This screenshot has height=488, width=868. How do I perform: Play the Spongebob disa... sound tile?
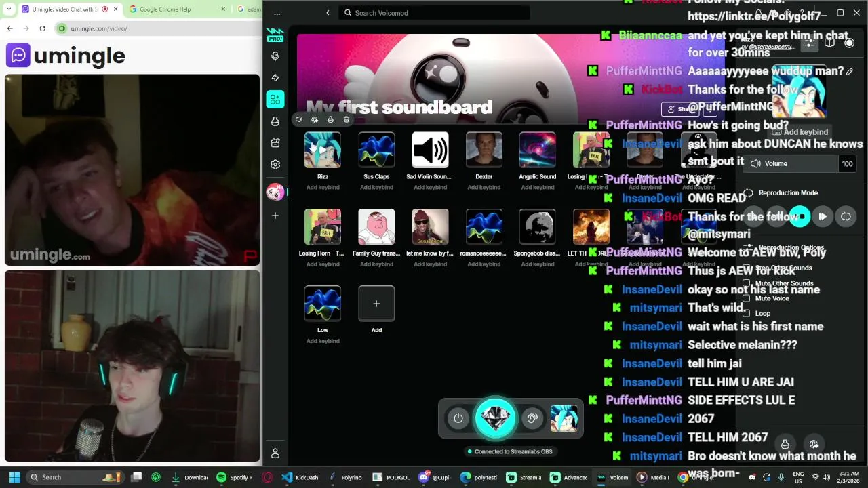pyautogui.click(x=538, y=226)
